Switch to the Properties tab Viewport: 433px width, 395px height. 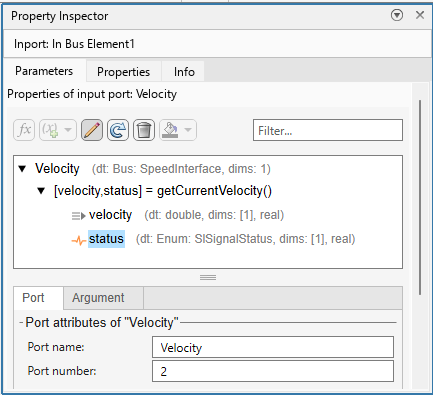point(124,72)
